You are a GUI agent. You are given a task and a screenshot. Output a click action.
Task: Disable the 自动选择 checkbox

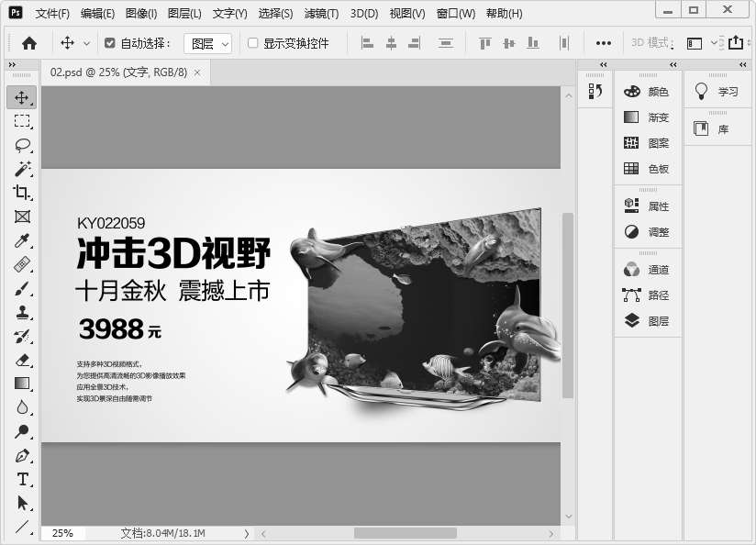tap(110, 43)
